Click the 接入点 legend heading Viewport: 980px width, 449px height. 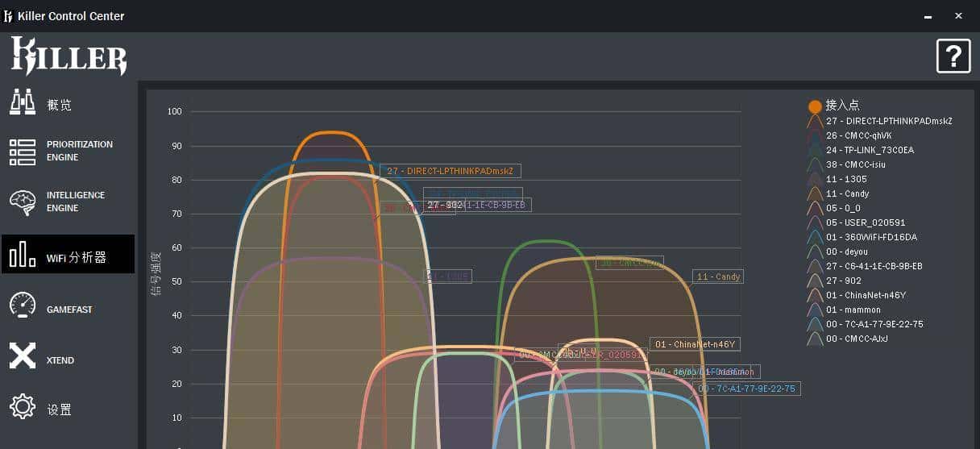[842, 106]
